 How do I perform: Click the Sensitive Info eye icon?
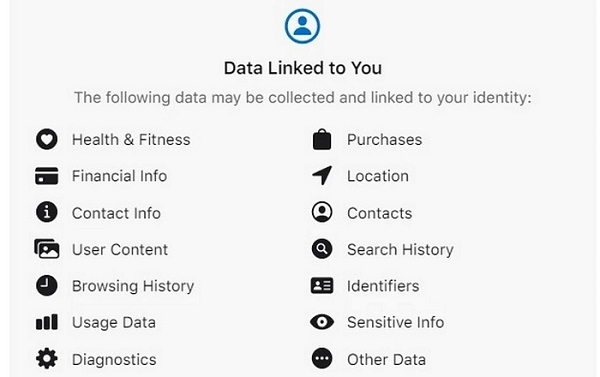pyautogui.click(x=322, y=322)
